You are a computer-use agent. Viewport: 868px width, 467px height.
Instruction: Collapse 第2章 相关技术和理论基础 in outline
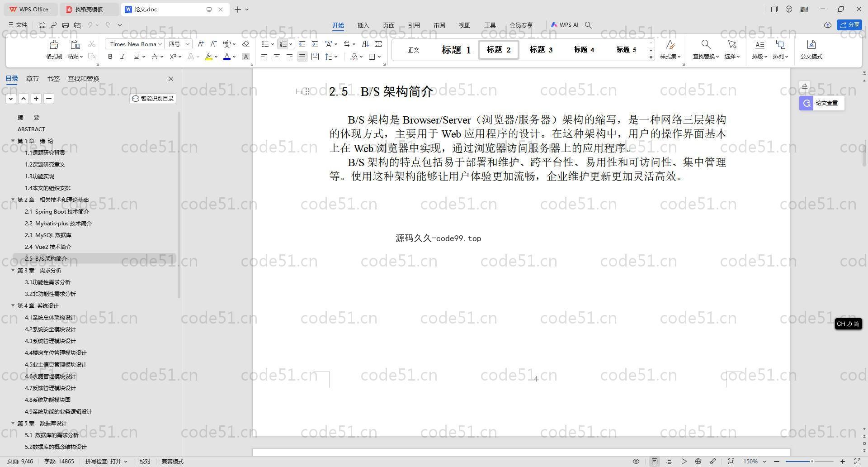click(13, 200)
